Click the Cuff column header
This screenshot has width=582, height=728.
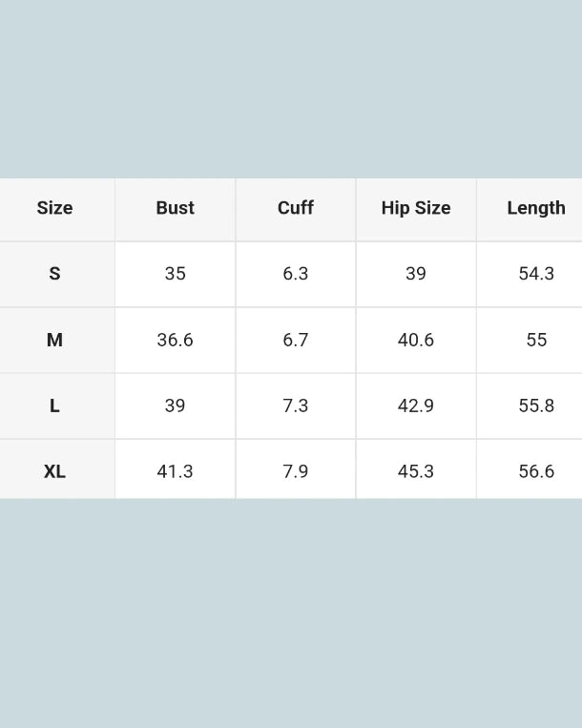(296, 208)
